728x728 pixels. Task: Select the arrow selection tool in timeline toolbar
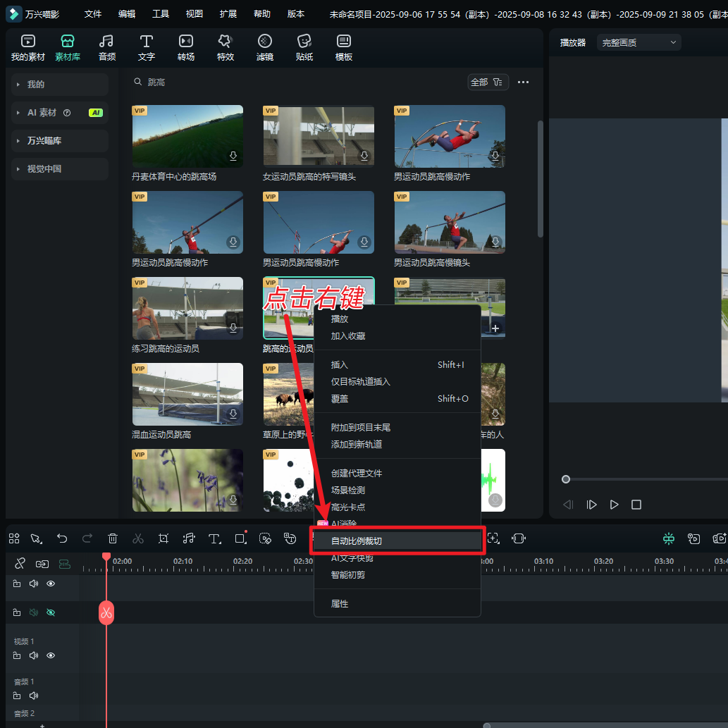tap(36, 538)
